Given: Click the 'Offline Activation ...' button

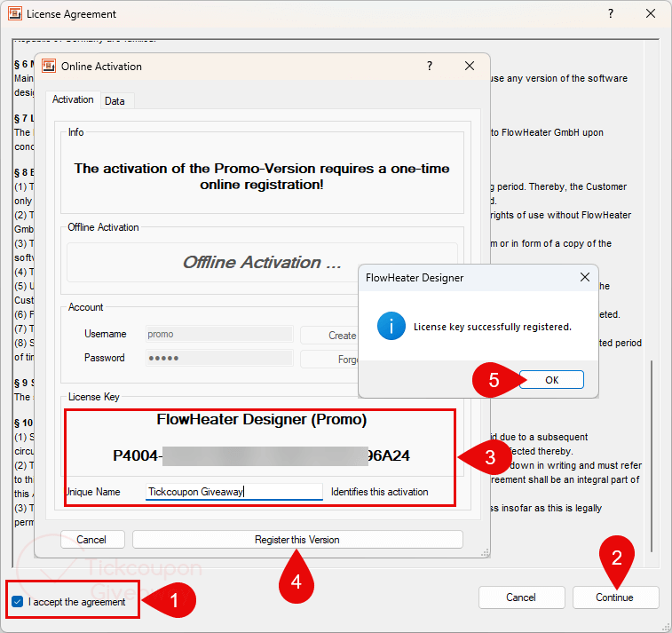Looking at the screenshot, I should [x=262, y=262].
